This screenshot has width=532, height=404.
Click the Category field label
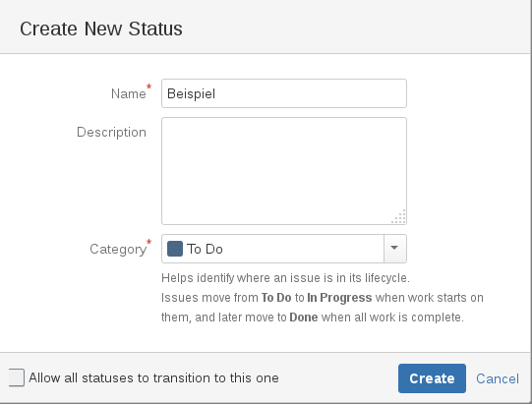118,249
